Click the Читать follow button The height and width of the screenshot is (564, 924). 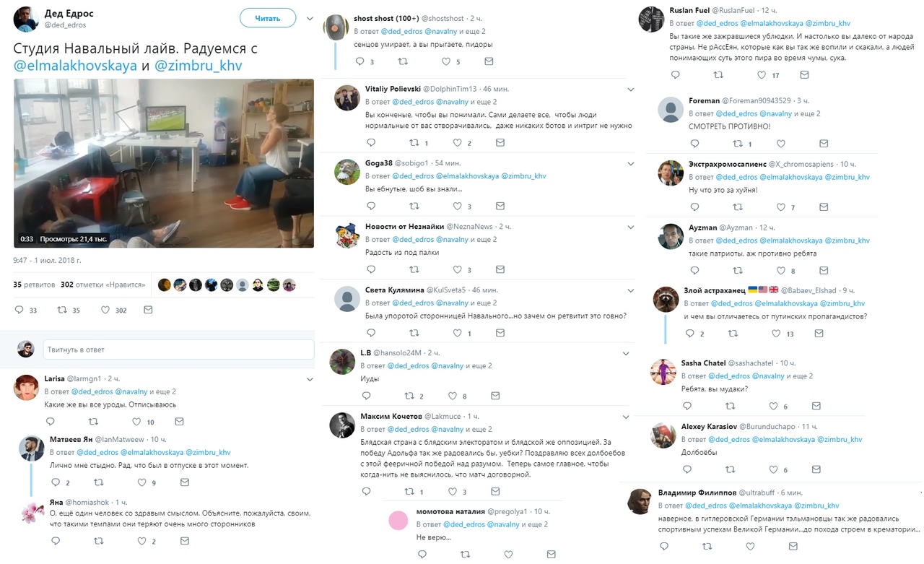click(x=268, y=18)
